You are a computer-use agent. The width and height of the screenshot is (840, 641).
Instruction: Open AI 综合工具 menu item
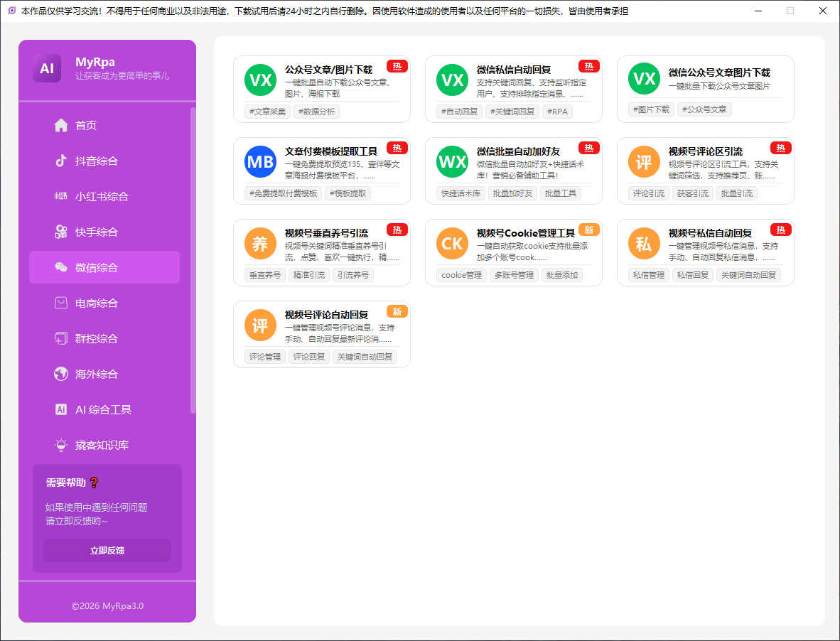(x=104, y=409)
